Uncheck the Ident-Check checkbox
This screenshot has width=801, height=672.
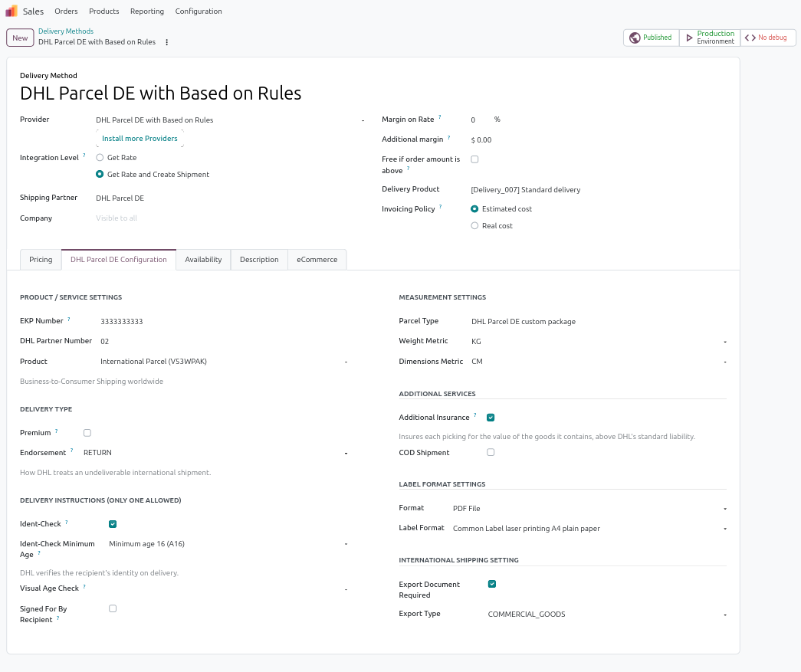(x=113, y=524)
